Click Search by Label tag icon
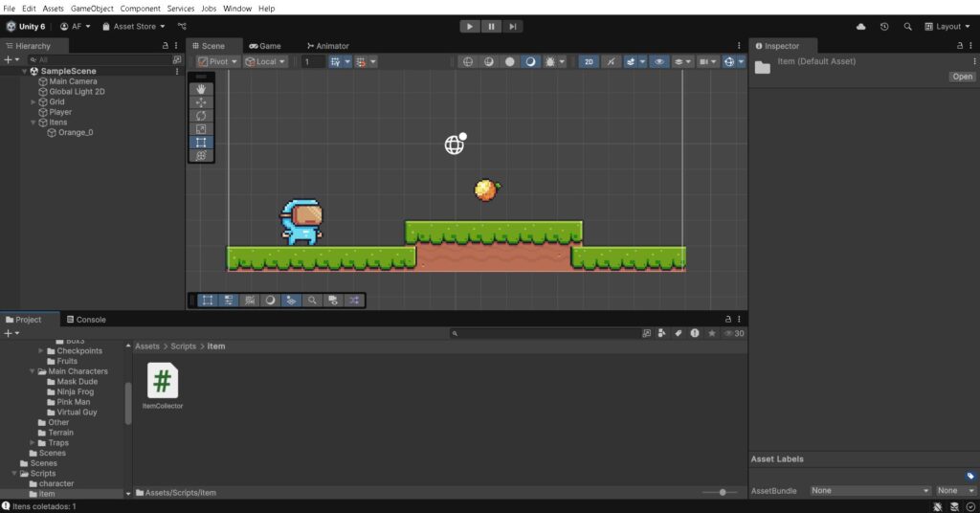The width and height of the screenshot is (980, 513). tap(679, 333)
